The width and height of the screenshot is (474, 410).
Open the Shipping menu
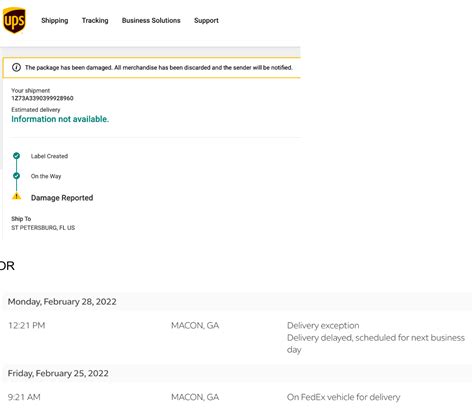point(55,21)
